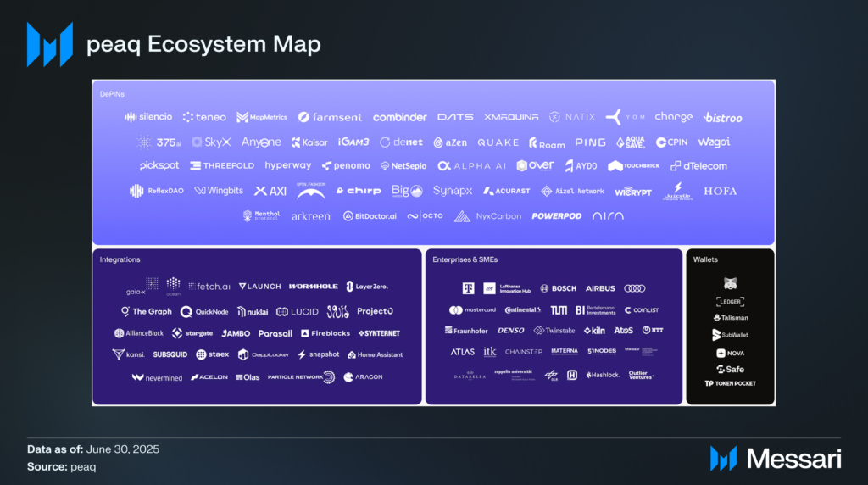The height and width of the screenshot is (485, 868).
Task: Choose the Wormhole integration logo
Action: coord(313,287)
